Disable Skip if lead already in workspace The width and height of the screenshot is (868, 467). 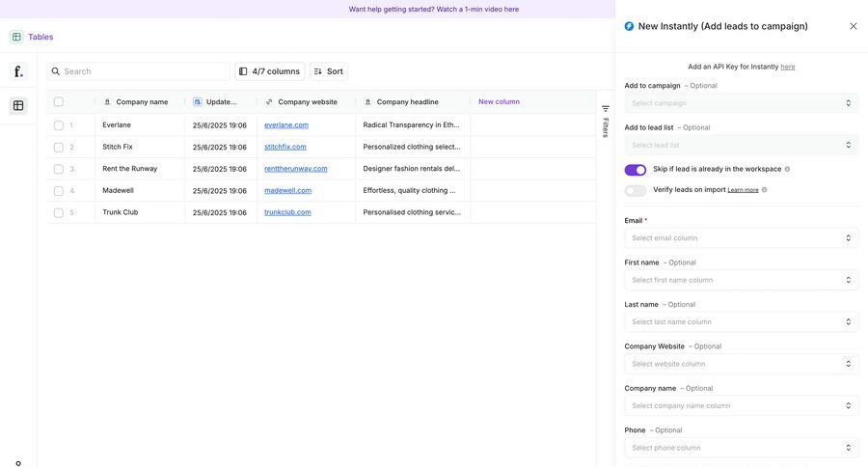point(636,170)
